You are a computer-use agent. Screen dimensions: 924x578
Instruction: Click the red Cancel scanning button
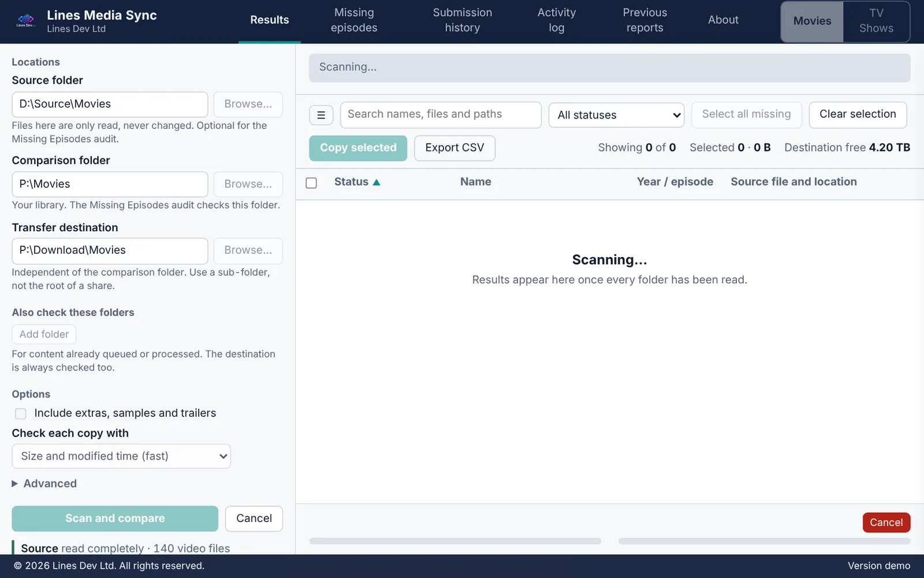(886, 523)
